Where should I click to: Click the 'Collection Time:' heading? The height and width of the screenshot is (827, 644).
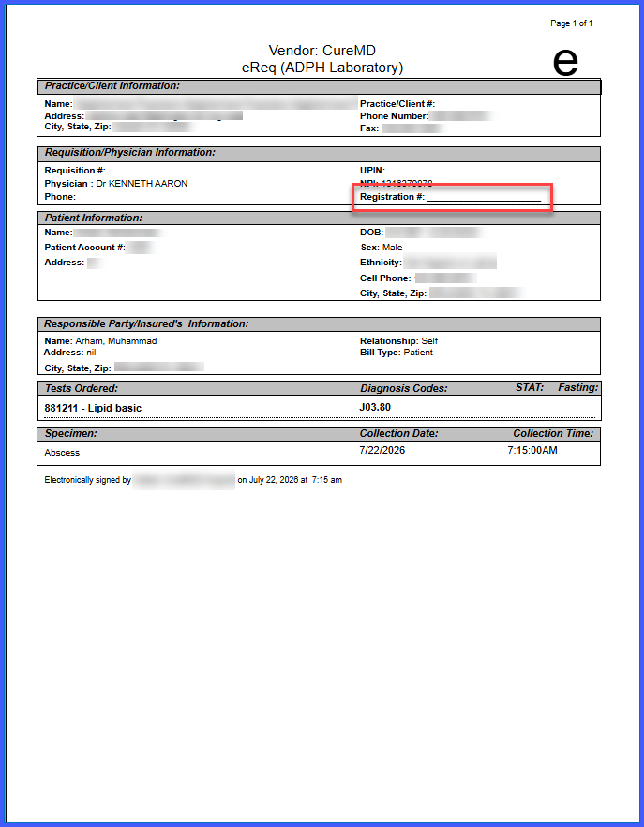553,433
